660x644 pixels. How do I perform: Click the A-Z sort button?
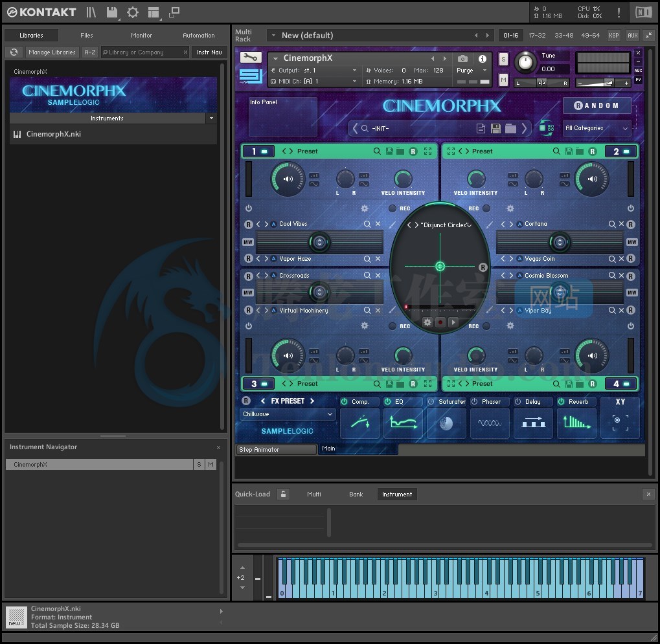90,52
